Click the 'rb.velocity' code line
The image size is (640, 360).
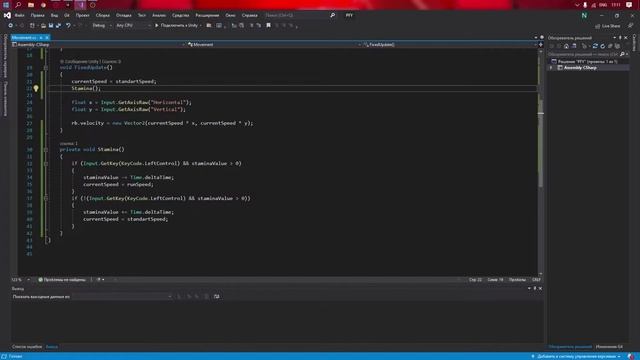(x=162, y=123)
